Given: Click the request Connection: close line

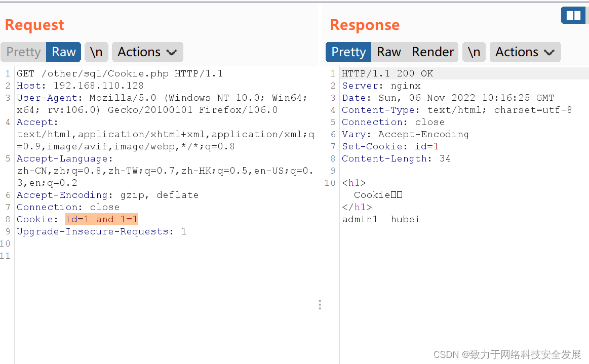Looking at the screenshot, I should click(68, 207).
